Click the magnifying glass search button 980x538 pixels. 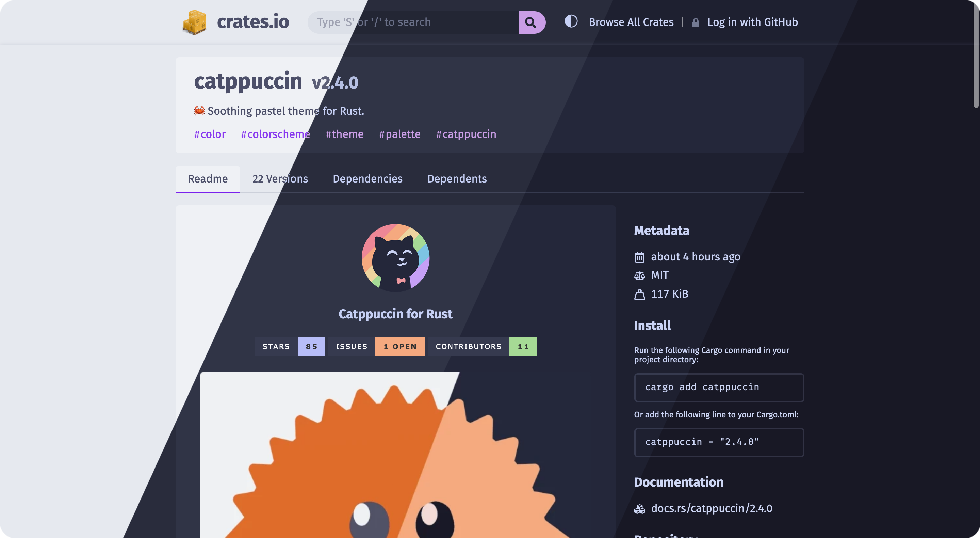(532, 22)
